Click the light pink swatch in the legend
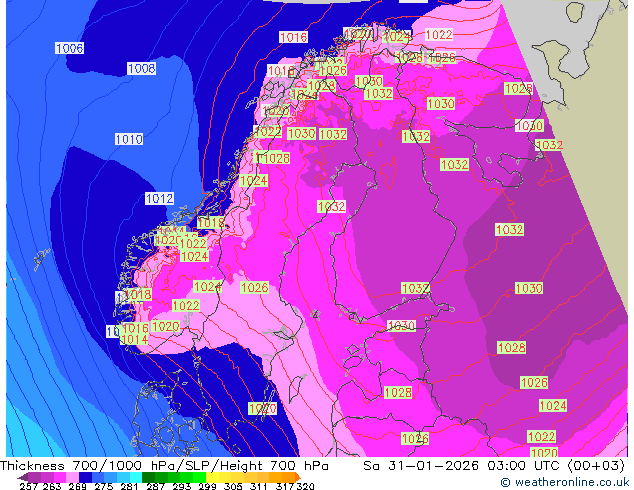Viewport: 634px width, 490px height. pyautogui.click(x=72, y=477)
